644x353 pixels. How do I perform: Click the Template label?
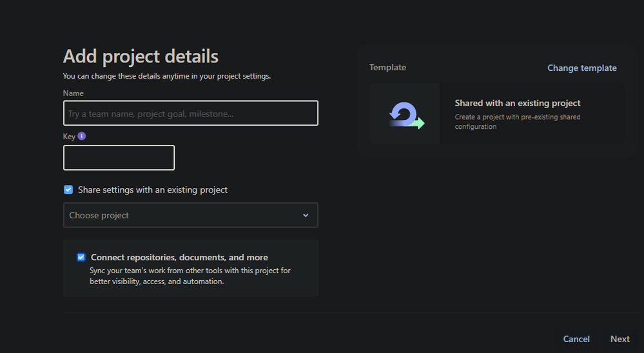click(387, 68)
